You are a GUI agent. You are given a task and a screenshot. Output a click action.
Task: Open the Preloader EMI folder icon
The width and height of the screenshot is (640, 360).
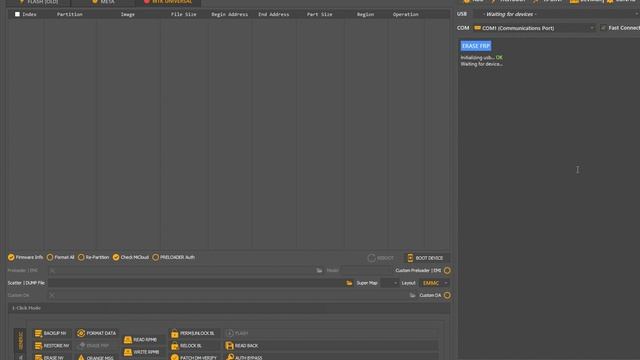(x=319, y=270)
